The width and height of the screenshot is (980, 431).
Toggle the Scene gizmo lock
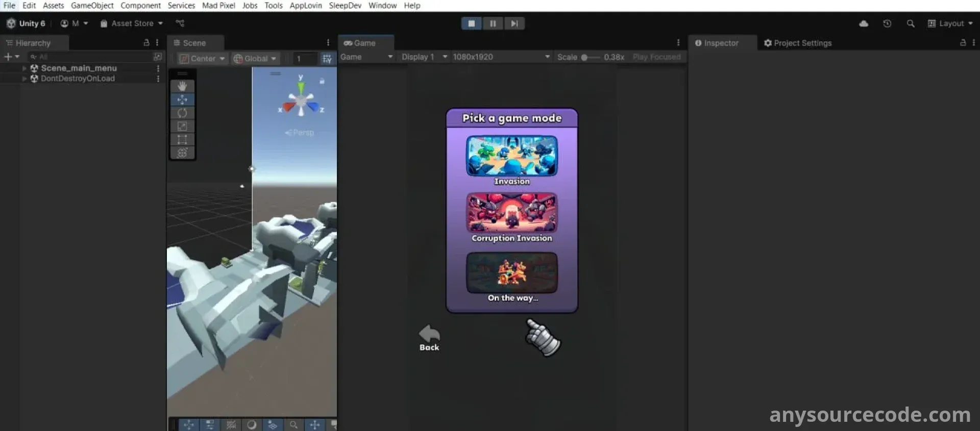(x=322, y=81)
